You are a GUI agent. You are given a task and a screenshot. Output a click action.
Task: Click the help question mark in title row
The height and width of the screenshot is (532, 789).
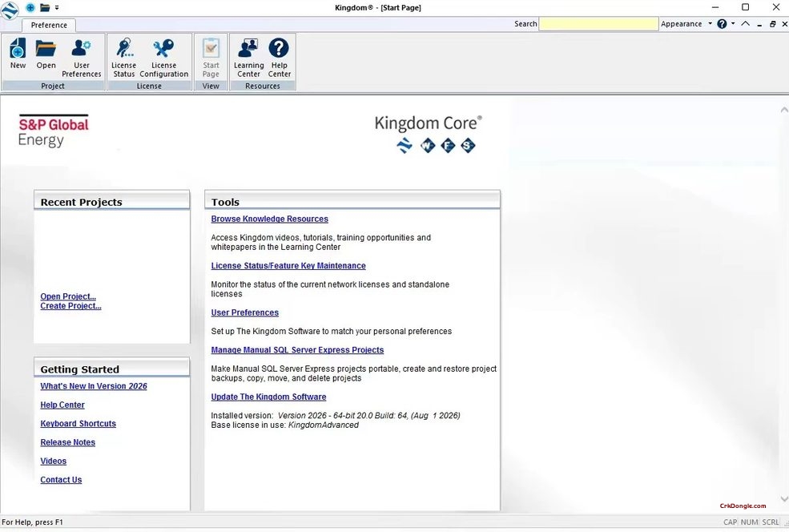pyautogui.click(x=722, y=24)
